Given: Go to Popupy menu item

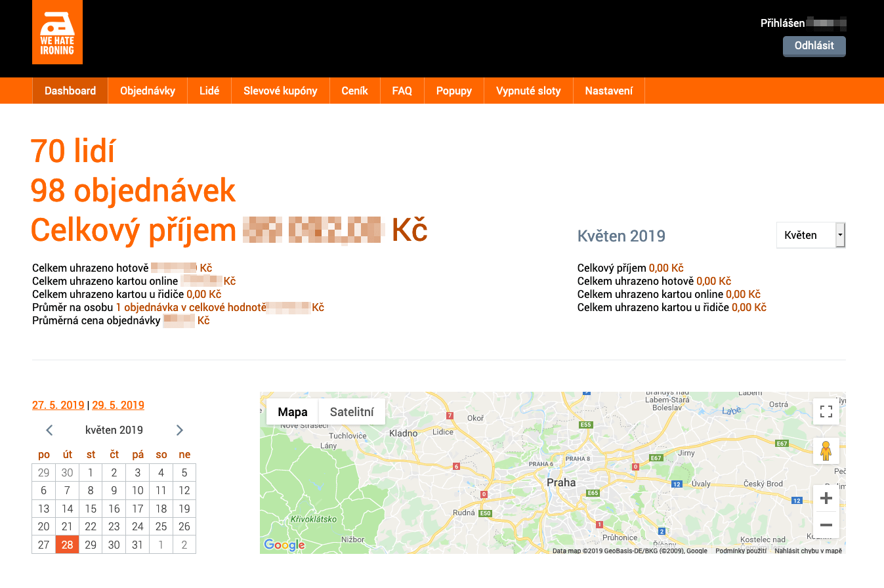Looking at the screenshot, I should click(454, 91).
